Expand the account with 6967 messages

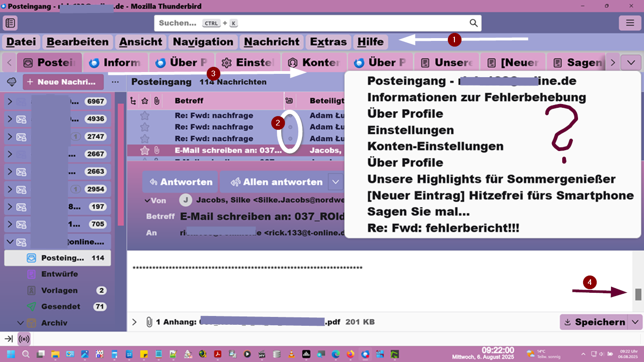[x=10, y=101]
